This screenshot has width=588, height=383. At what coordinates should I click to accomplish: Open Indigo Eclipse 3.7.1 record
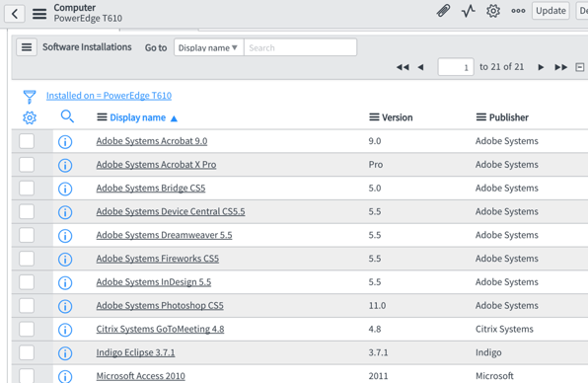135,352
